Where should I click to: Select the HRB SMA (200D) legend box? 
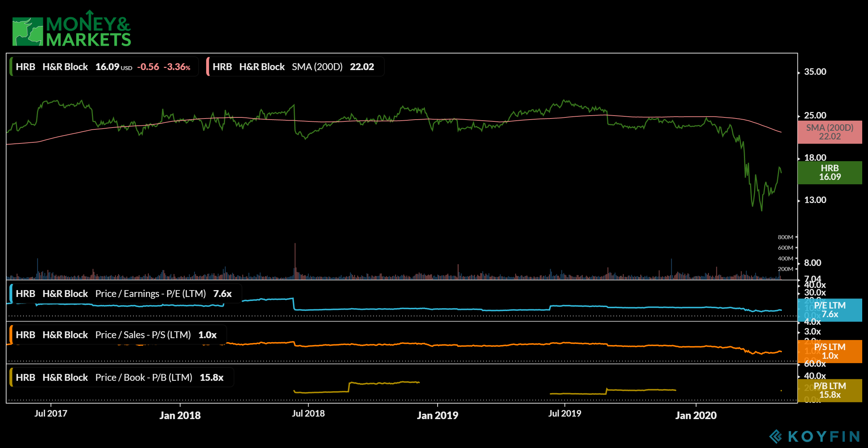(295, 67)
